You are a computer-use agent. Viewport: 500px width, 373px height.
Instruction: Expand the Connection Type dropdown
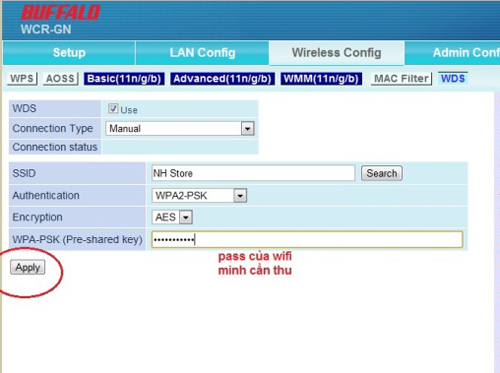pos(180,128)
